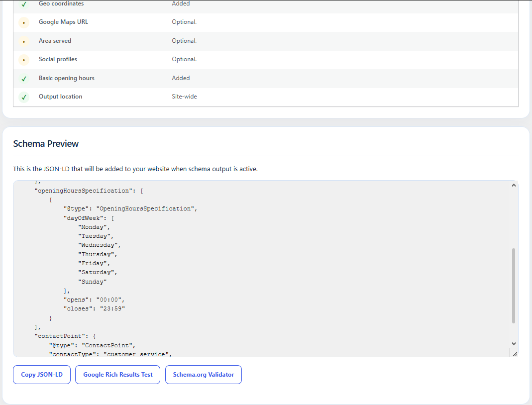
Task: Click the green check beside Geo coordinates
Action: click(x=24, y=4)
